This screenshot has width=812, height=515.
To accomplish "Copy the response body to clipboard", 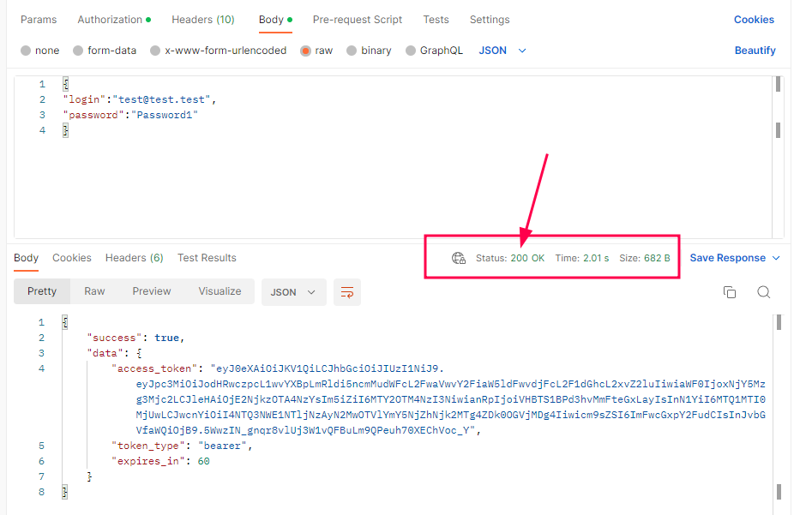I will [x=730, y=292].
